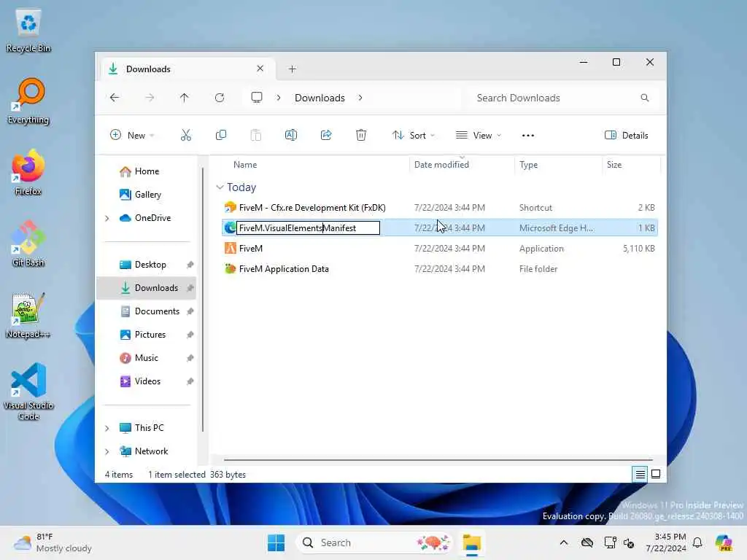Click the Delete trash can icon
Viewport: 747px width, 560px height.
point(361,135)
